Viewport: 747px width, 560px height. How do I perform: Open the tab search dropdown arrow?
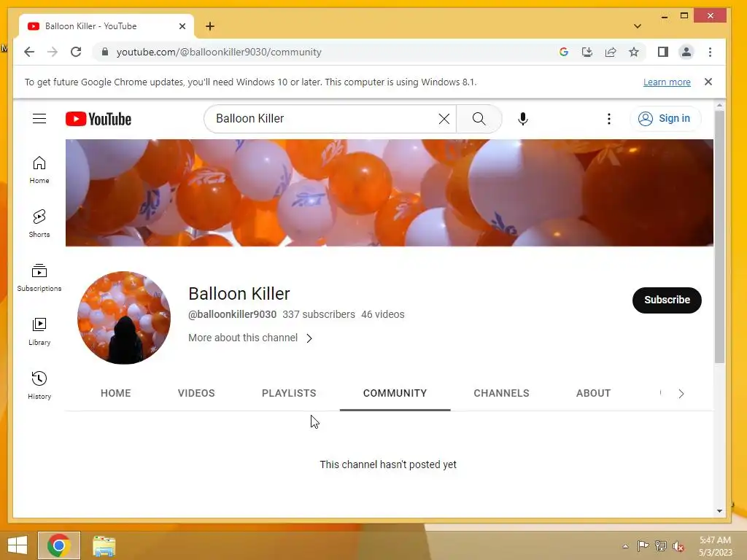pos(638,26)
